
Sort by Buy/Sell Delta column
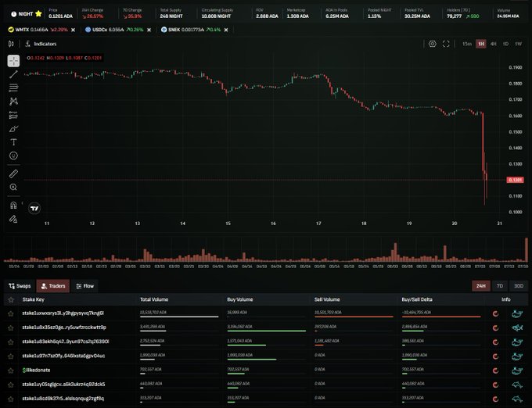coord(417,299)
